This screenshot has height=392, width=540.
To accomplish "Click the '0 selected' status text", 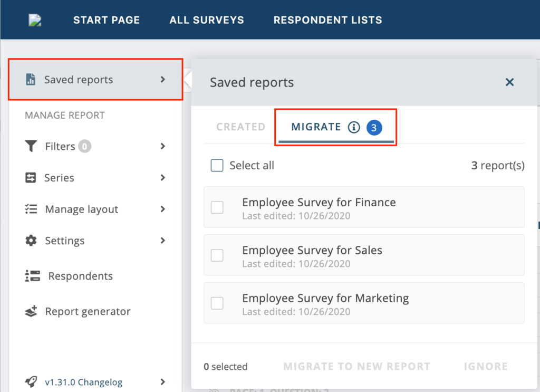I will 226,367.
